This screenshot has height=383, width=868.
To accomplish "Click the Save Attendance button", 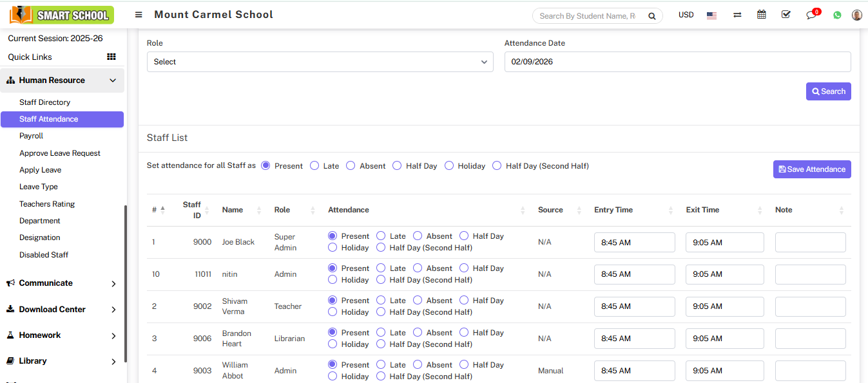I will [811, 169].
